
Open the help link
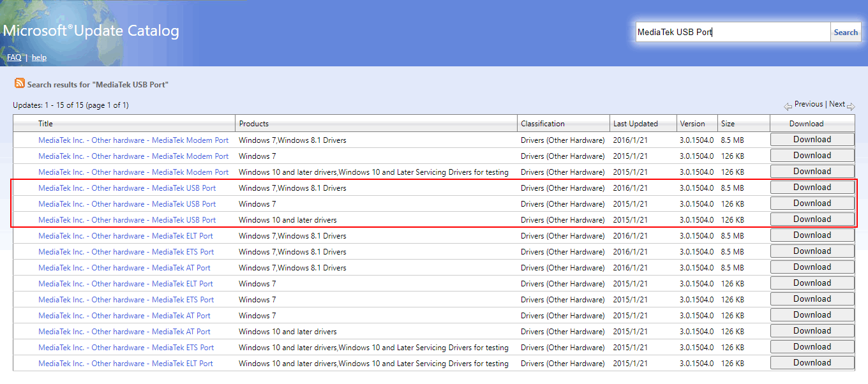click(39, 57)
